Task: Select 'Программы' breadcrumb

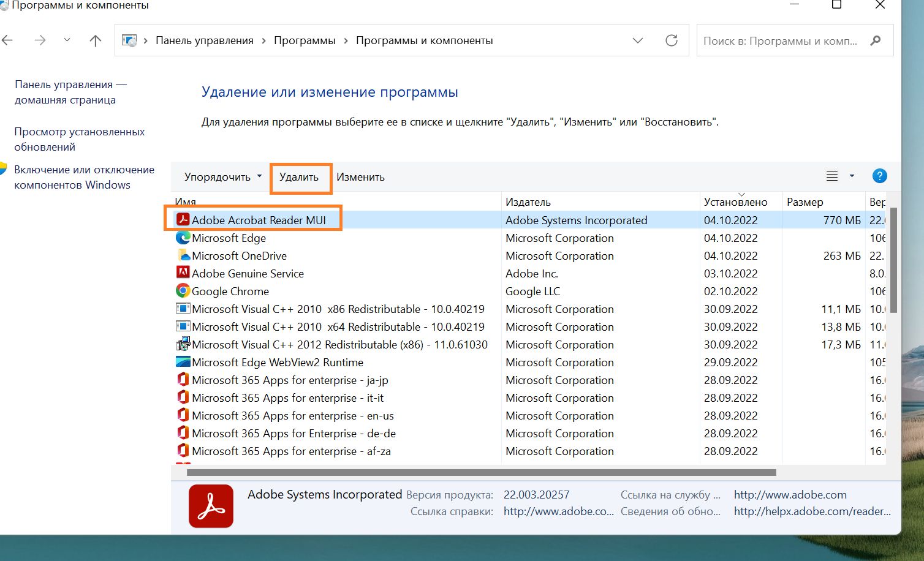Action: pos(305,40)
